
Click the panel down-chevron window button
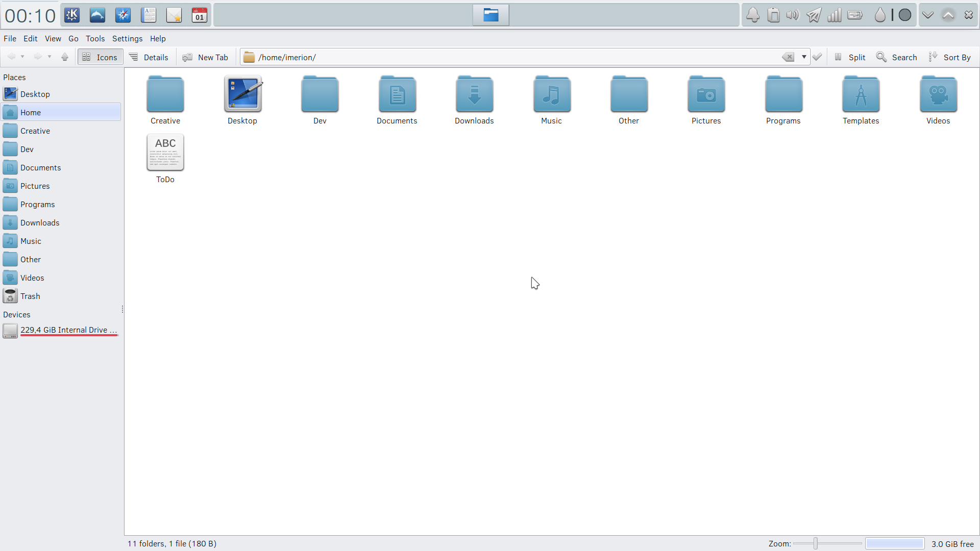point(928,15)
